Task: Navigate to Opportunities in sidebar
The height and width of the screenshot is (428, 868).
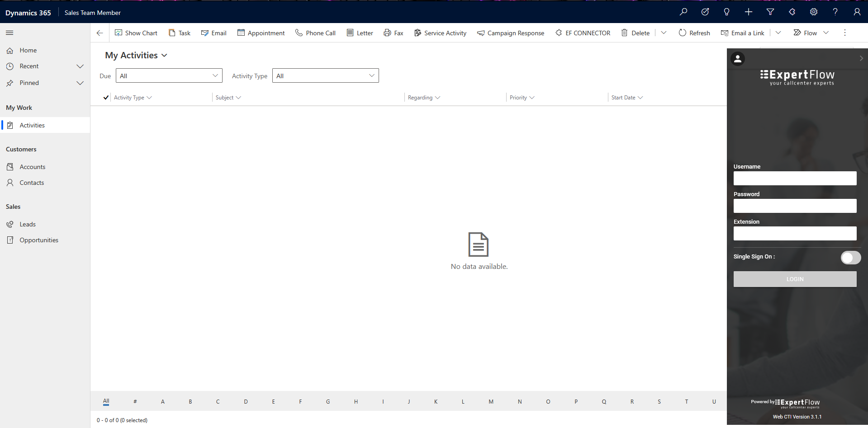Action: (39, 240)
